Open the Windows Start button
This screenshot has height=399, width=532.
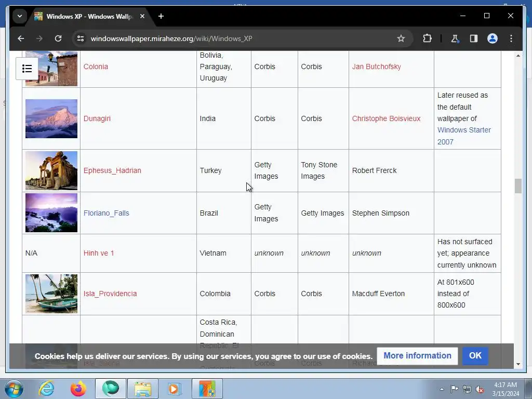[x=14, y=389]
